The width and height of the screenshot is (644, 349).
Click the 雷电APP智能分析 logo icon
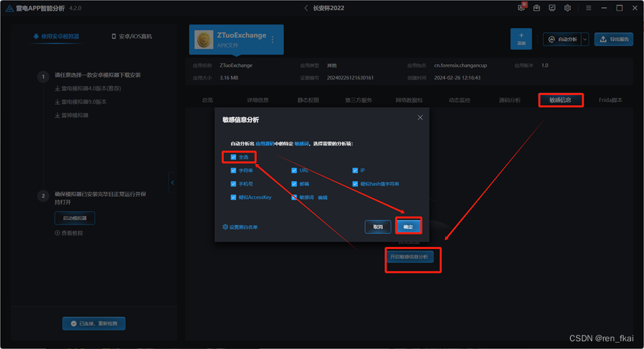point(9,8)
